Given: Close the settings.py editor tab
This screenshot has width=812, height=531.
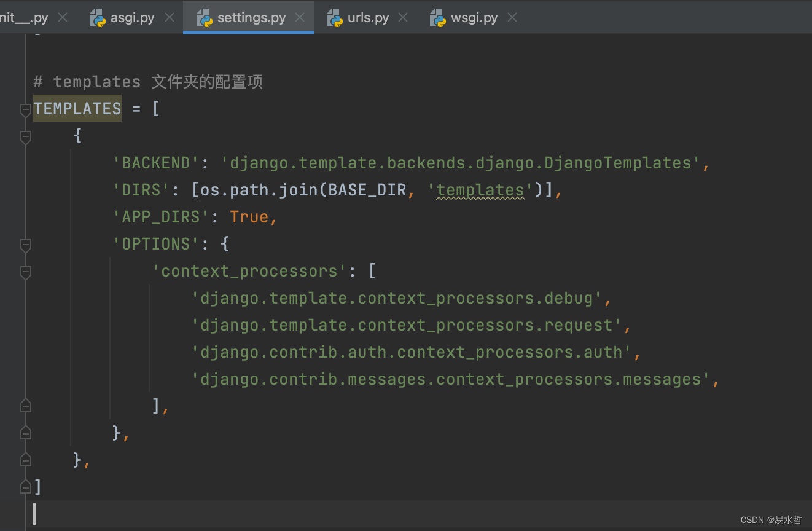Looking at the screenshot, I should (x=300, y=18).
